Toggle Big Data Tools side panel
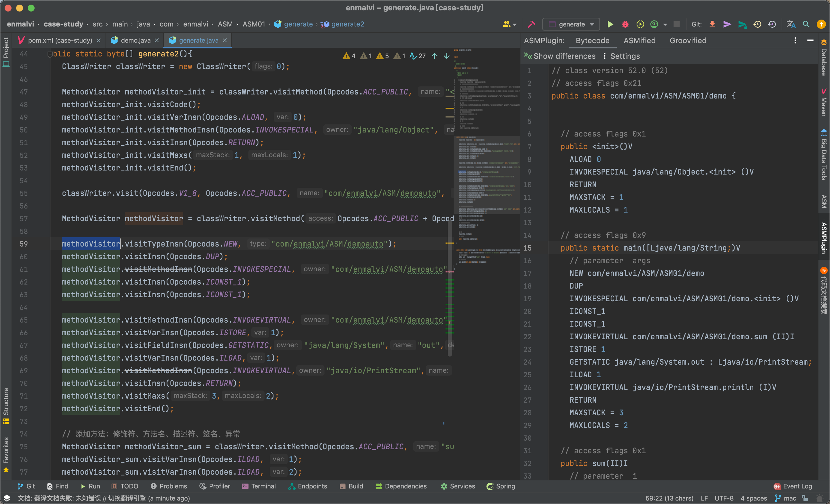 [824, 155]
